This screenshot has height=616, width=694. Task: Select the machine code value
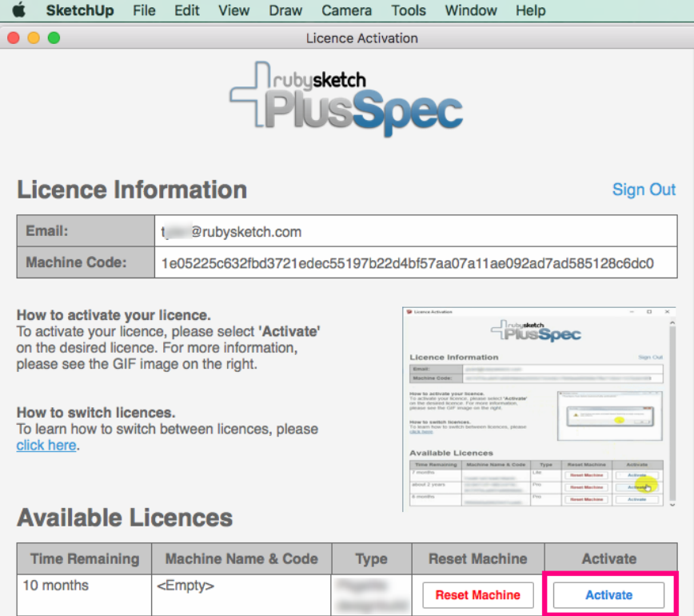point(416,263)
